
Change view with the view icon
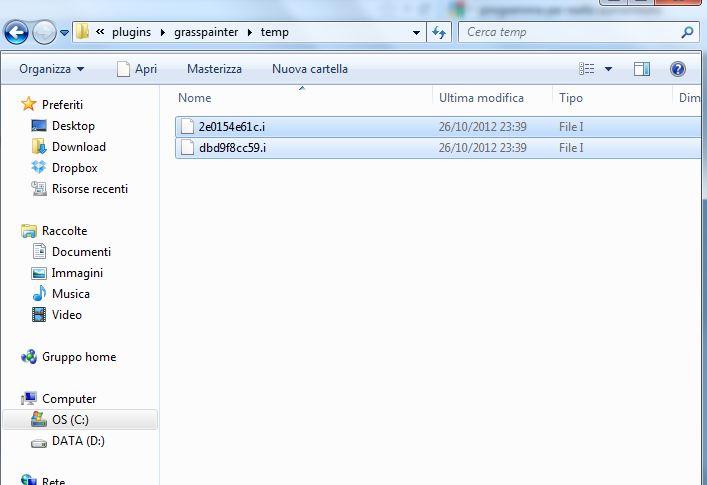[x=587, y=69]
